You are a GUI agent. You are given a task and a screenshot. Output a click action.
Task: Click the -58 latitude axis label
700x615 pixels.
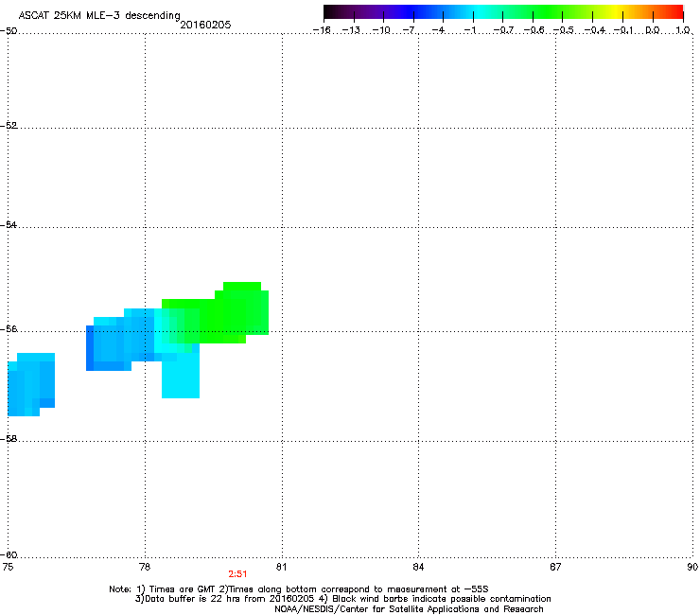[9, 439]
